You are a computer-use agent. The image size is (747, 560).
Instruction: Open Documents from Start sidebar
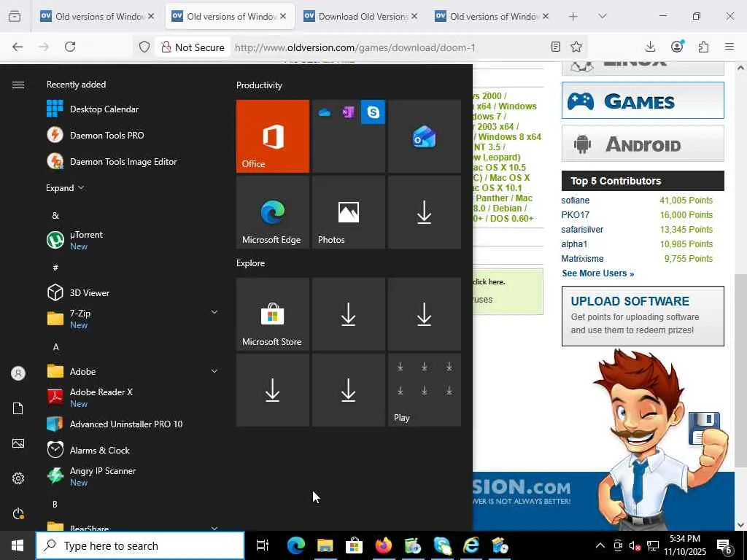tap(18, 408)
